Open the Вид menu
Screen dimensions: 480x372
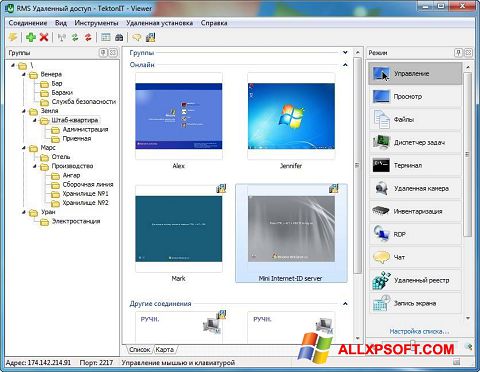click(61, 23)
